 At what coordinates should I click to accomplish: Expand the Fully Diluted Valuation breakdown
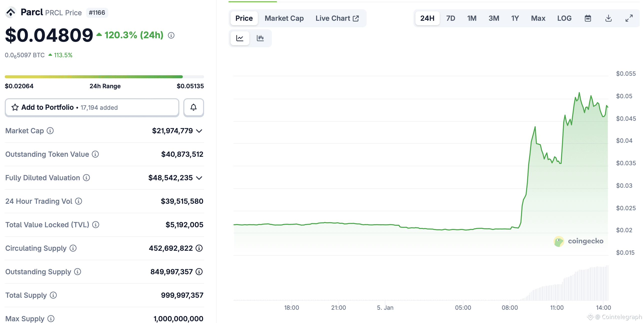pos(199,178)
